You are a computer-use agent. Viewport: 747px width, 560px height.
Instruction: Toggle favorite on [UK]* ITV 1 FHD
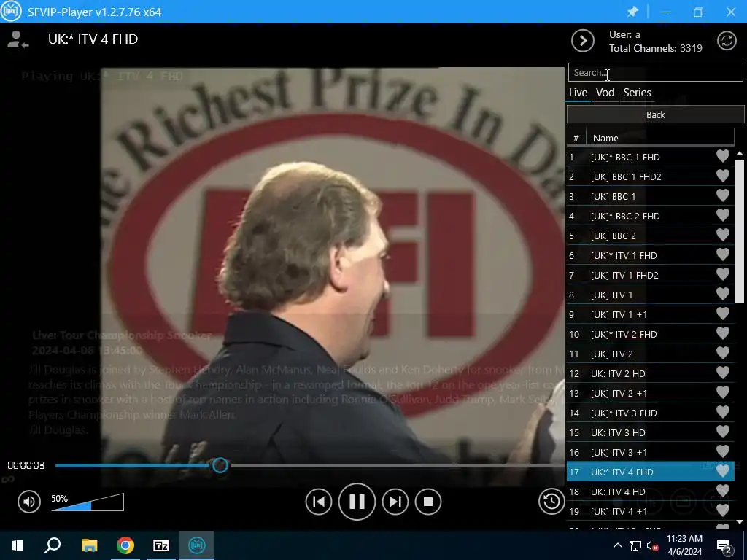[723, 254]
